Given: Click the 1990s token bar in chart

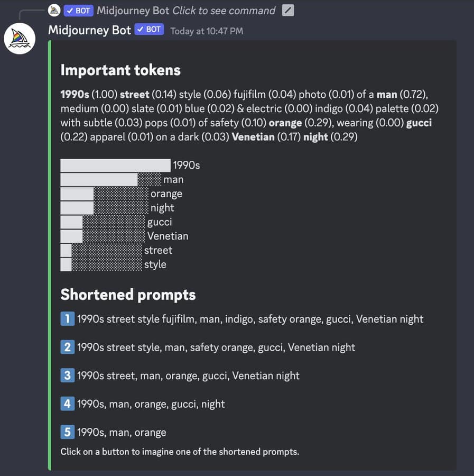Looking at the screenshot, I should [x=115, y=166].
